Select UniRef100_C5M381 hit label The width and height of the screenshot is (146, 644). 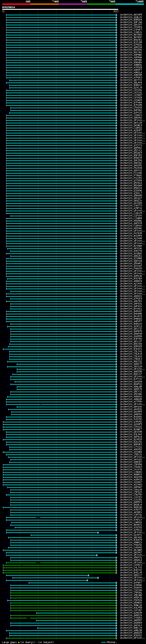point(131,593)
